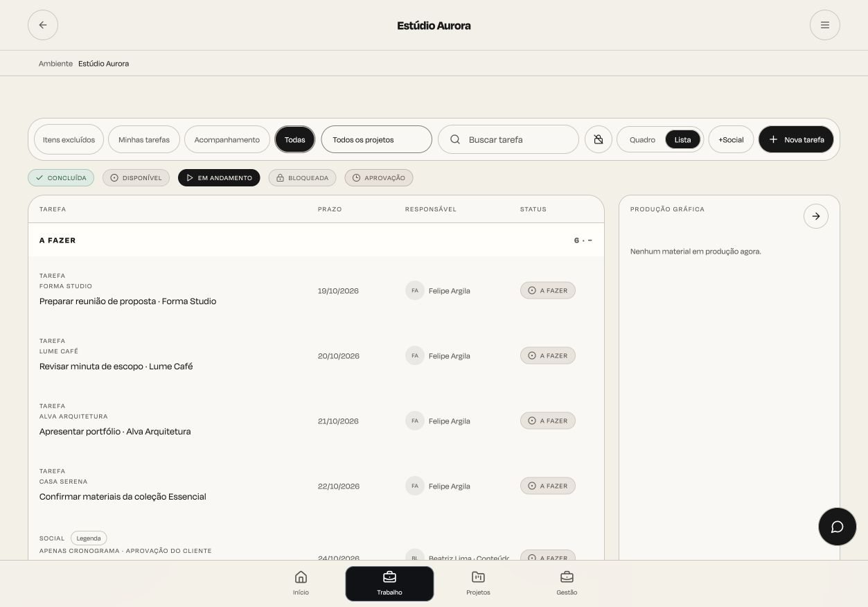Select the Minhas tarefas tab

tap(144, 139)
